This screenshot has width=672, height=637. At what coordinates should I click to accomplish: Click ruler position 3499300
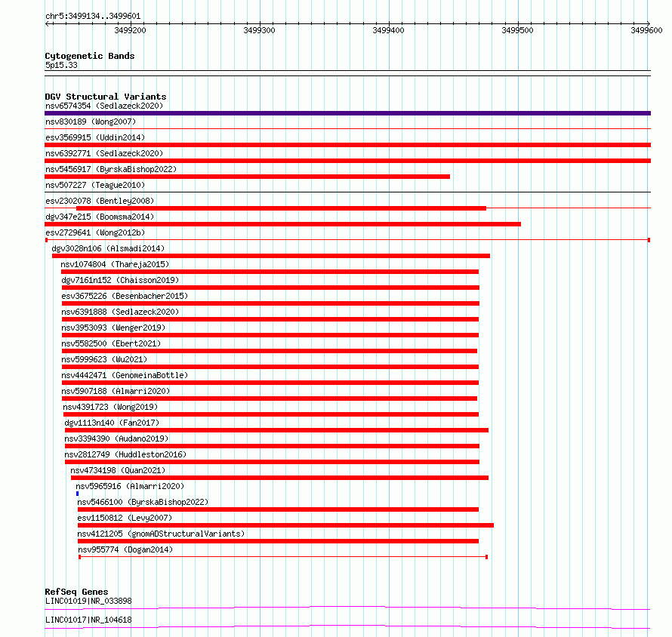259,30
